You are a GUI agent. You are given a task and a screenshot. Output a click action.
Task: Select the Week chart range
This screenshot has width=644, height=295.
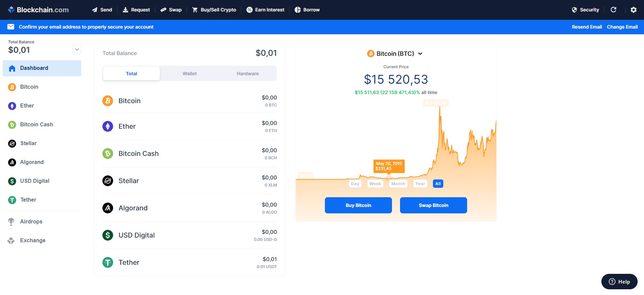tap(375, 184)
